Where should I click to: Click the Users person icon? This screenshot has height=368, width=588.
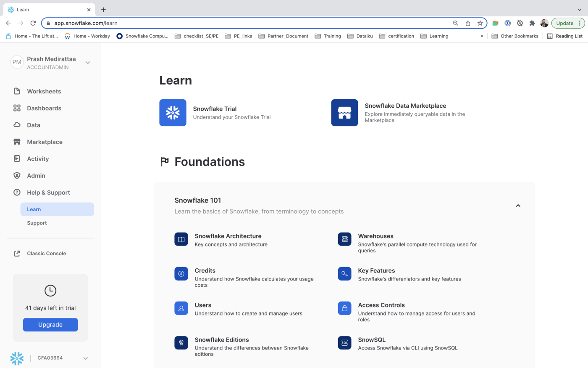[181, 308]
